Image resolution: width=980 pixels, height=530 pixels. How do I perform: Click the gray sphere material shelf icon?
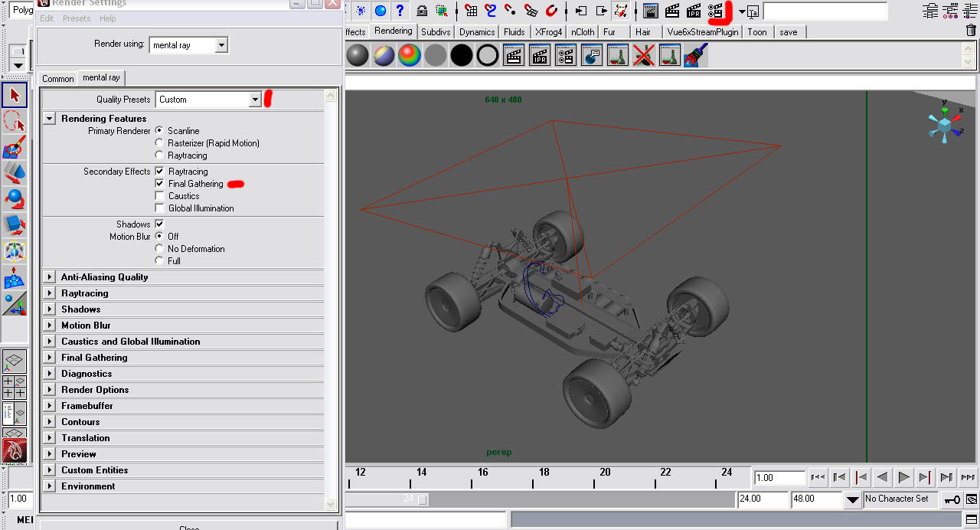358,55
